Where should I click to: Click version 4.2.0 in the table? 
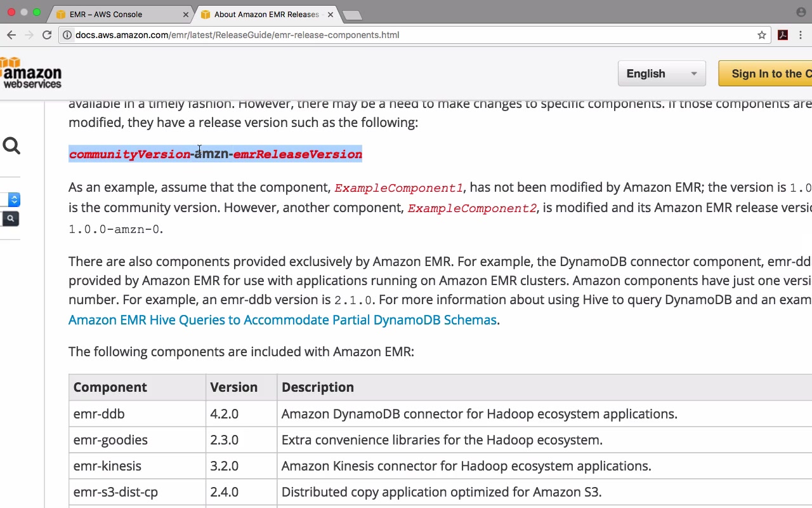[225, 414]
